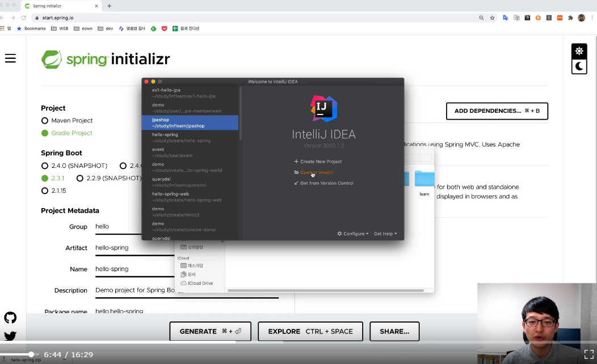Open the down bookmarks folder
Viewport: 597px width, 364px height.
coord(83,28)
